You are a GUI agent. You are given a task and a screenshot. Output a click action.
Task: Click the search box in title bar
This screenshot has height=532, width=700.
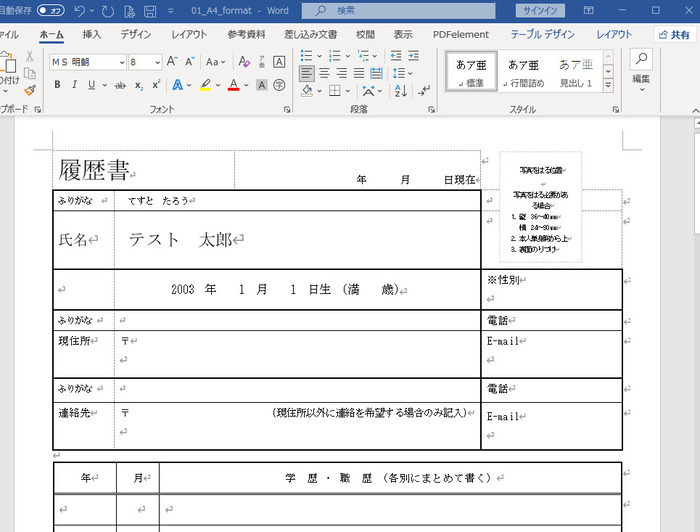coord(398,11)
